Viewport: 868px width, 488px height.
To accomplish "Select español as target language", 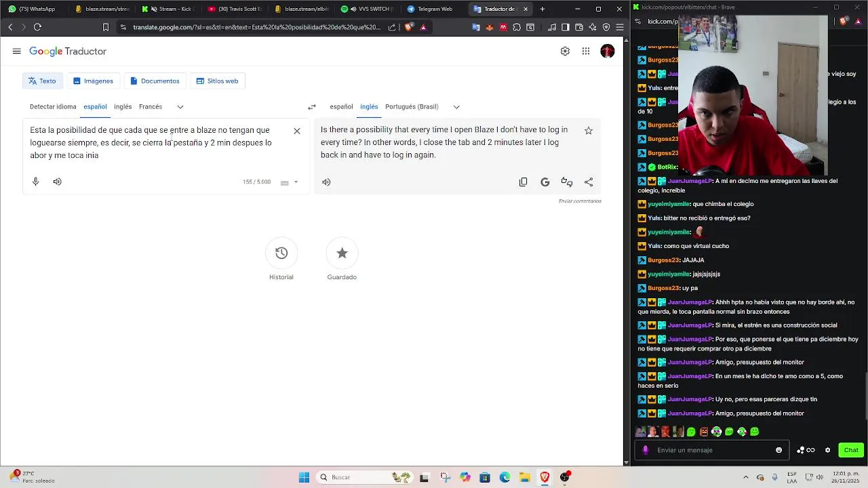I will click(x=341, y=106).
